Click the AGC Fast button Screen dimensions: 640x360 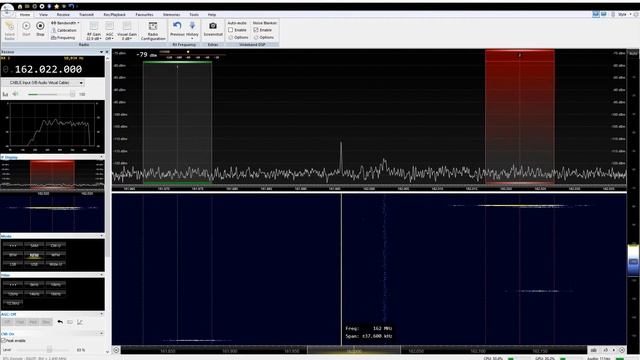[x=20, y=322]
